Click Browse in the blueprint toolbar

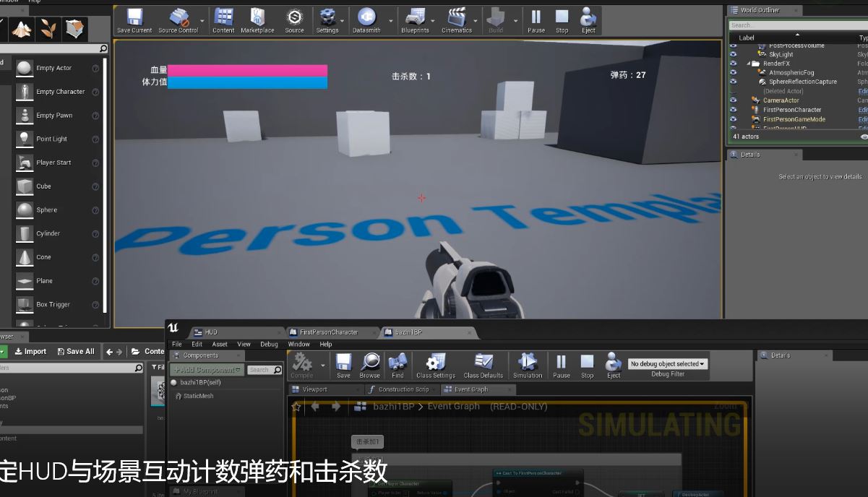click(369, 366)
